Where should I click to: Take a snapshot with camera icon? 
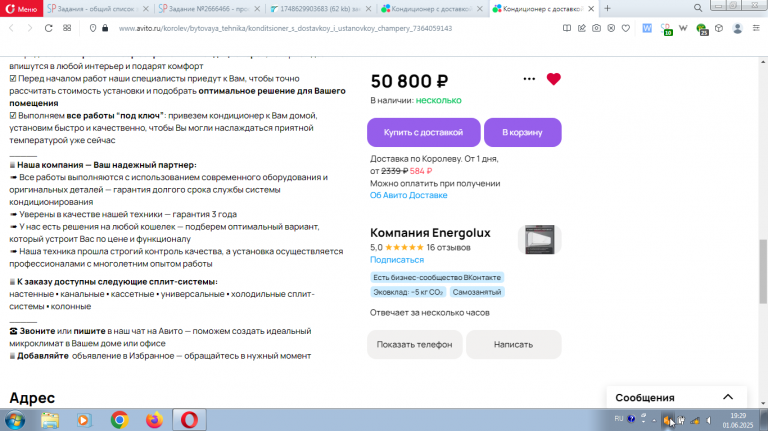coord(596,28)
